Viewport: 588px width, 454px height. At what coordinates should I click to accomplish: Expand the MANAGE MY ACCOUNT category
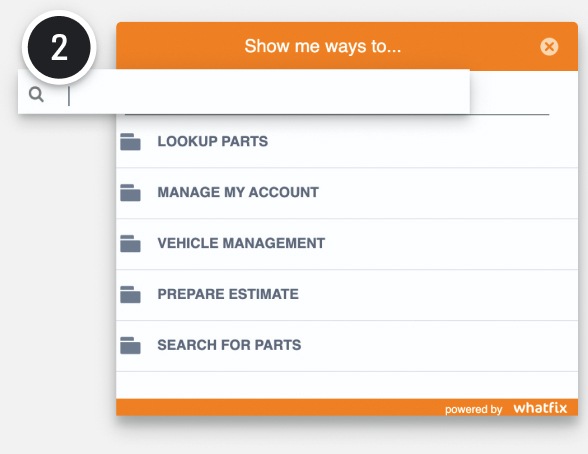347,193
